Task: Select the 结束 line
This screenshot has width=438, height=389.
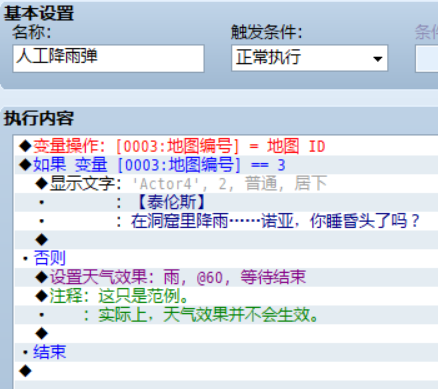Action: tap(227, 352)
